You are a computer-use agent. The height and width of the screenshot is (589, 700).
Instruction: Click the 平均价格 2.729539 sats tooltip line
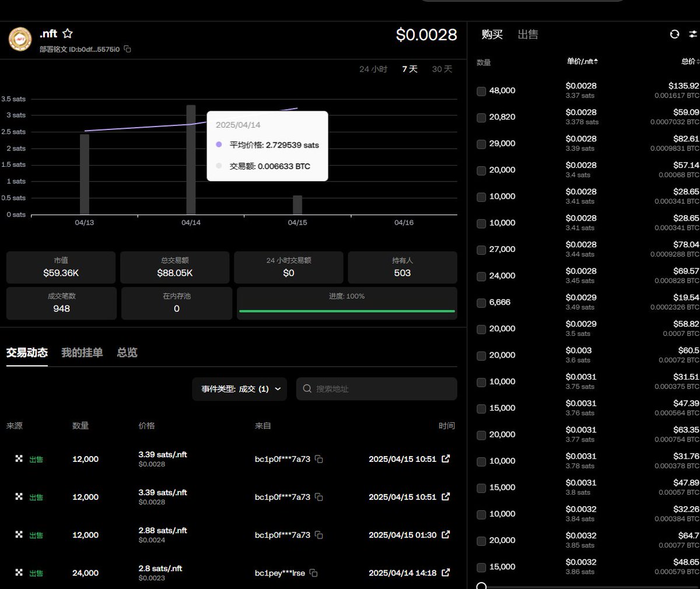point(268,145)
